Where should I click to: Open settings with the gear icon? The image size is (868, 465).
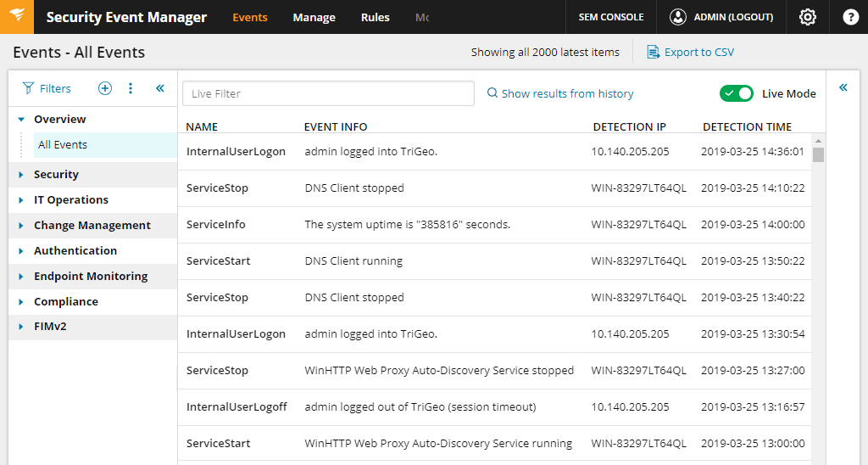(808, 17)
